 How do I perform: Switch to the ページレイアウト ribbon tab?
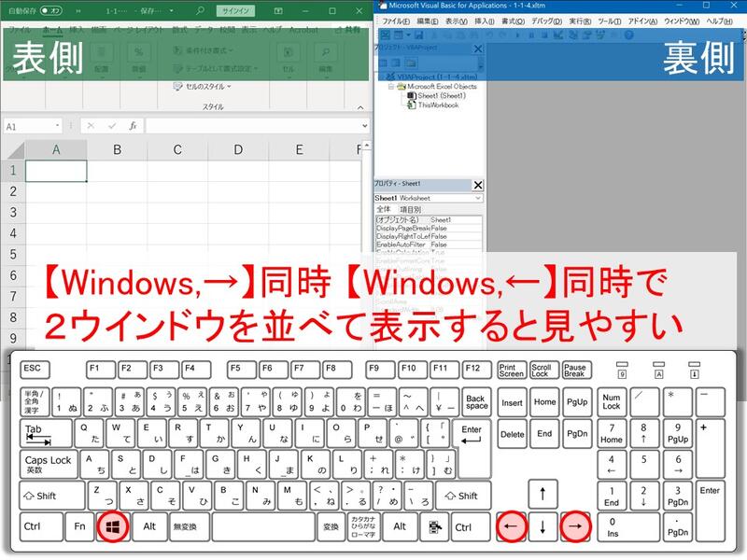pos(136,30)
